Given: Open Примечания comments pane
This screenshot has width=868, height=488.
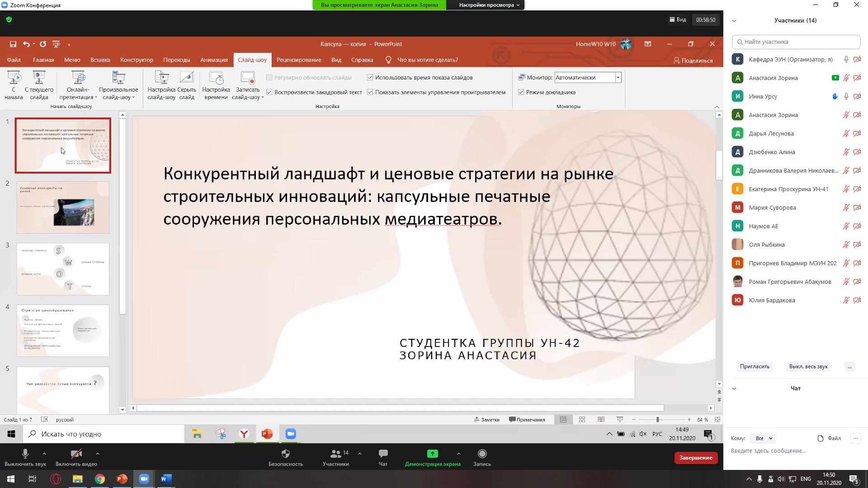Looking at the screenshot, I should (527, 419).
